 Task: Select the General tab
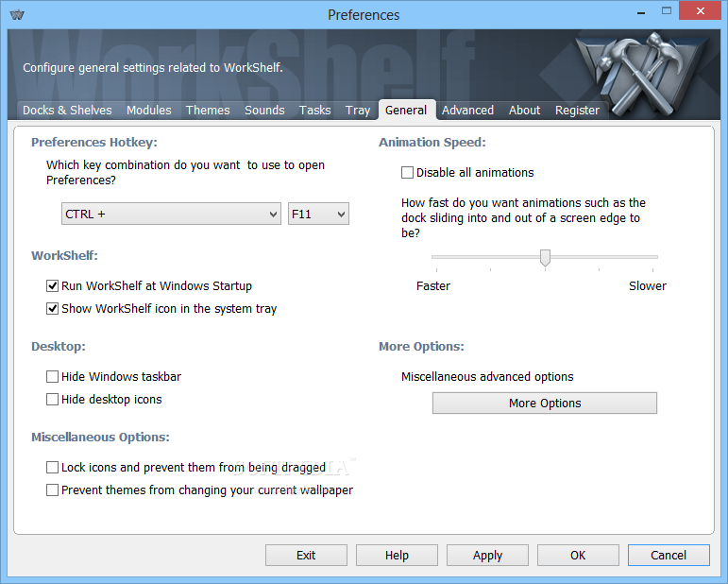pos(406,111)
